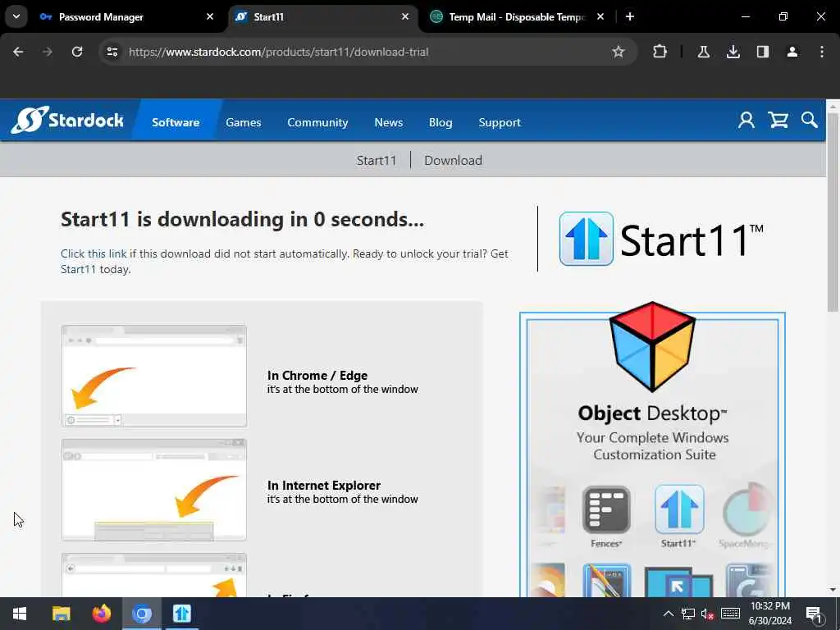
Task: Open the Chrome three-dot menu
Action: (x=822, y=52)
